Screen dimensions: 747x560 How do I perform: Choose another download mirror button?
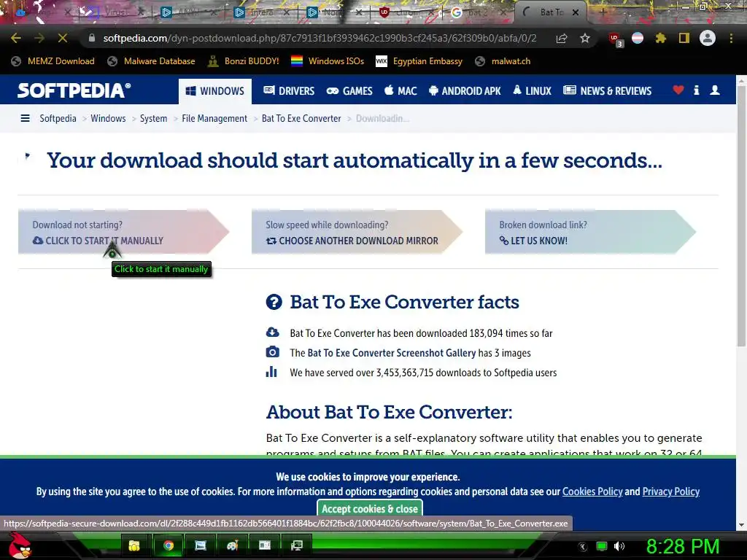[x=357, y=232]
